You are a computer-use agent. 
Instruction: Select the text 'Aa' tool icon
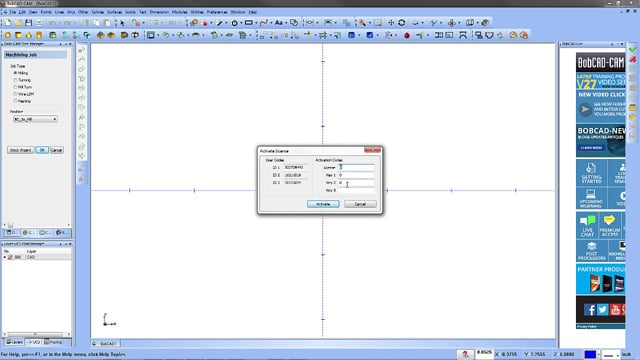(x=279, y=23)
